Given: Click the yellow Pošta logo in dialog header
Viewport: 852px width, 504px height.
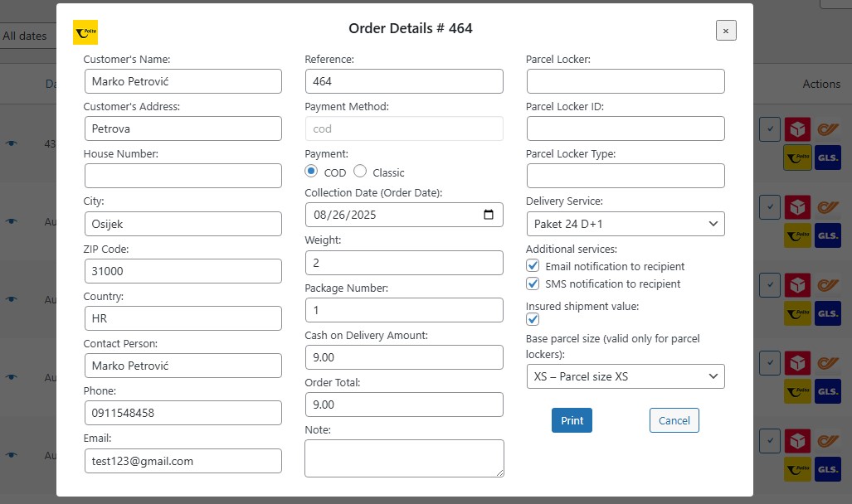Looking at the screenshot, I should click(85, 32).
